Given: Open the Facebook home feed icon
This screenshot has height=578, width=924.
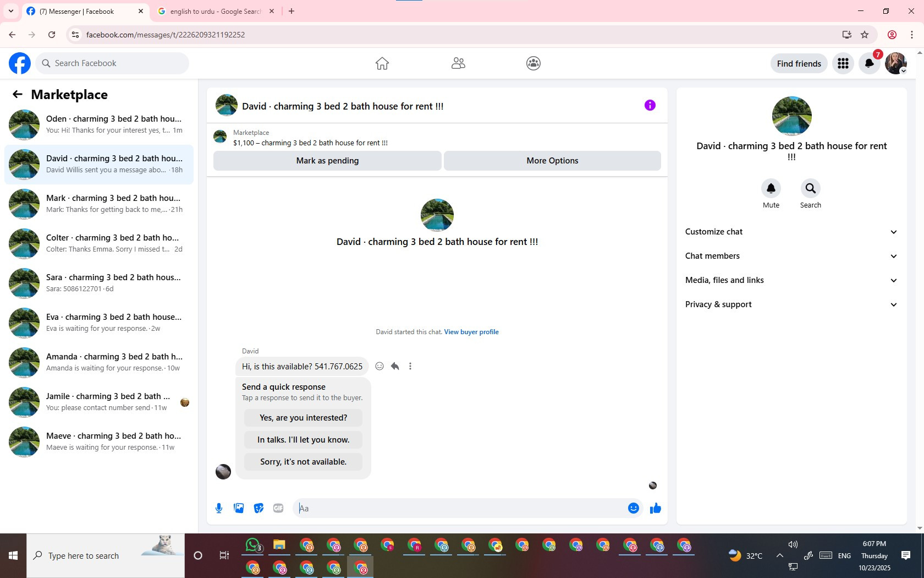Looking at the screenshot, I should pos(382,63).
